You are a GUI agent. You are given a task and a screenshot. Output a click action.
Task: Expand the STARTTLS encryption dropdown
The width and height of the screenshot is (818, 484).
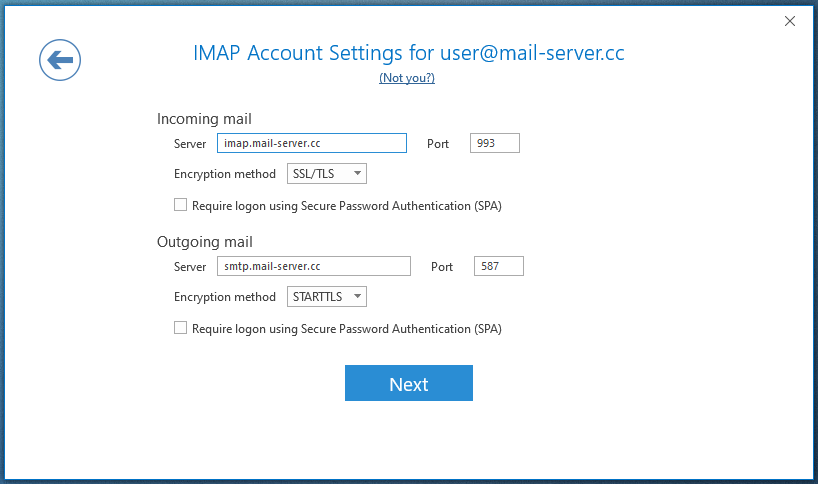point(327,297)
